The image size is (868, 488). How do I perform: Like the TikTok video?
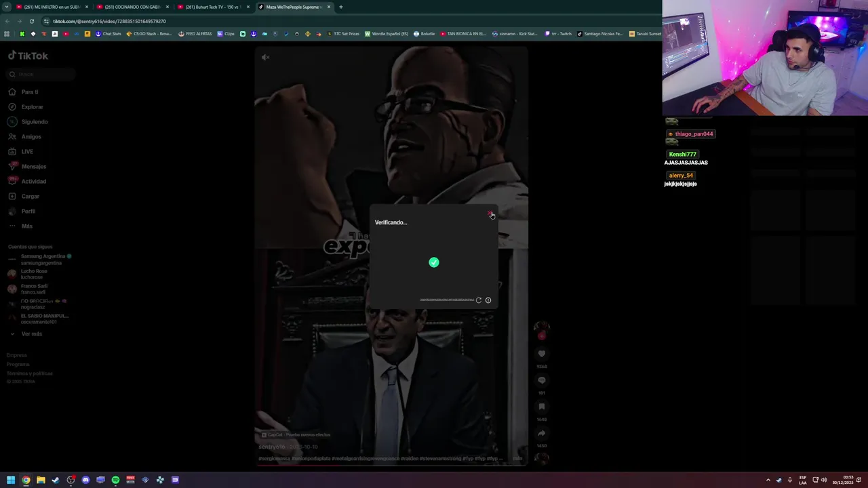tap(541, 354)
